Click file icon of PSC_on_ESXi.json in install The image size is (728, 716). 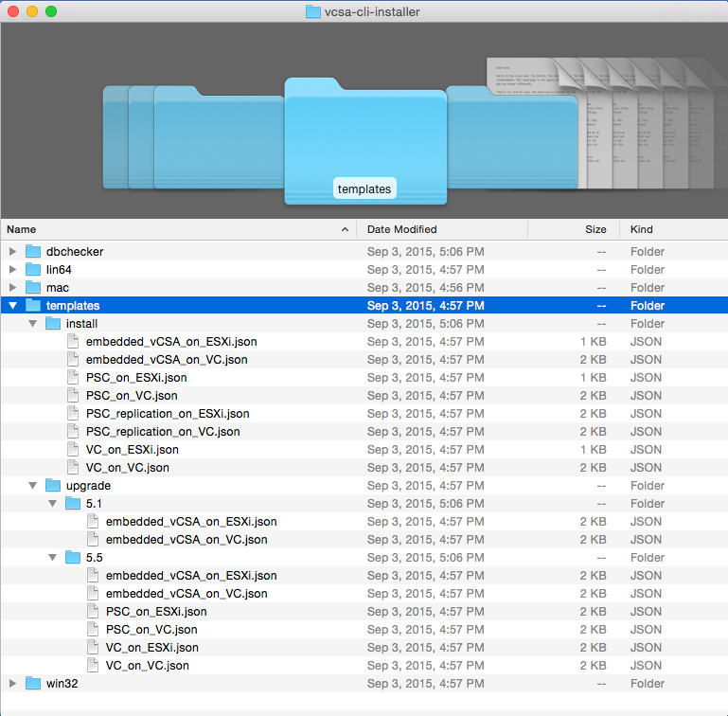pos(73,378)
